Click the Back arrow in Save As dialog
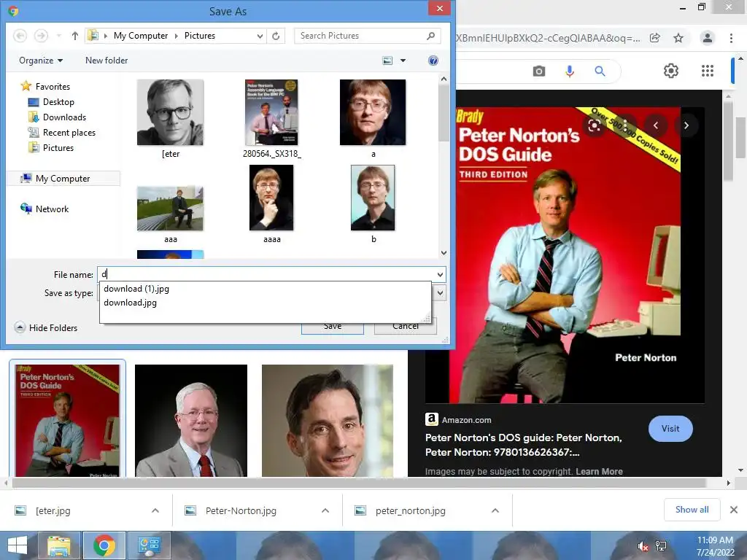 click(20, 36)
